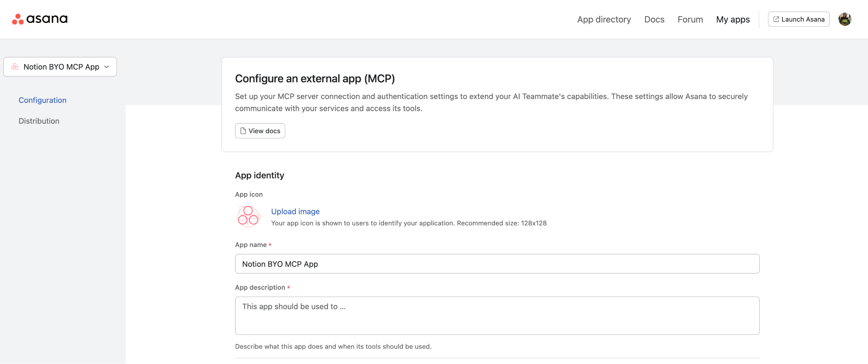The image size is (868, 364).
Task: Open the user profile avatar
Action: [x=845, y=19]
